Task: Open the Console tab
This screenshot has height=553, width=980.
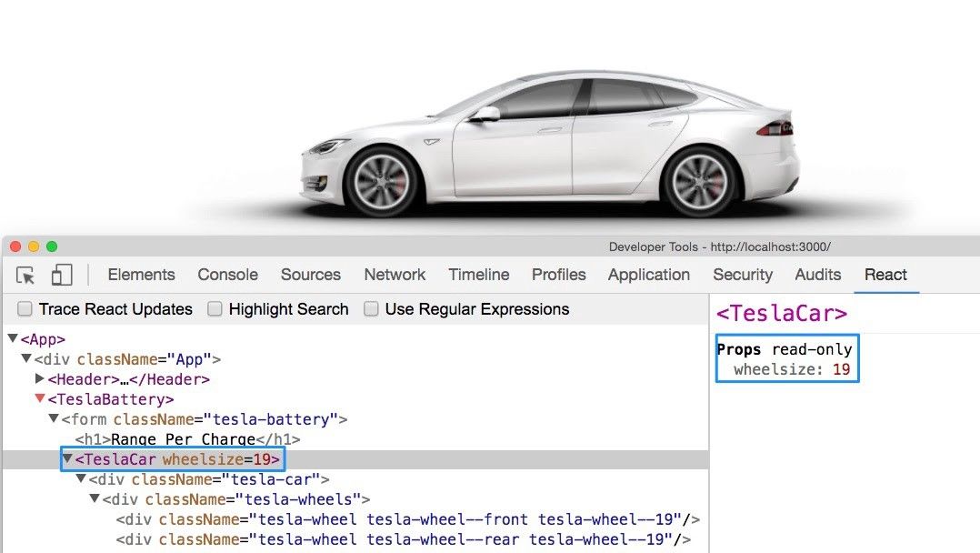Action: [228, 275]
